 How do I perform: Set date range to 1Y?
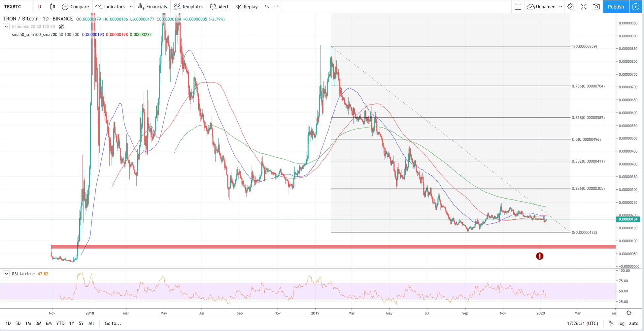[72, 323]
